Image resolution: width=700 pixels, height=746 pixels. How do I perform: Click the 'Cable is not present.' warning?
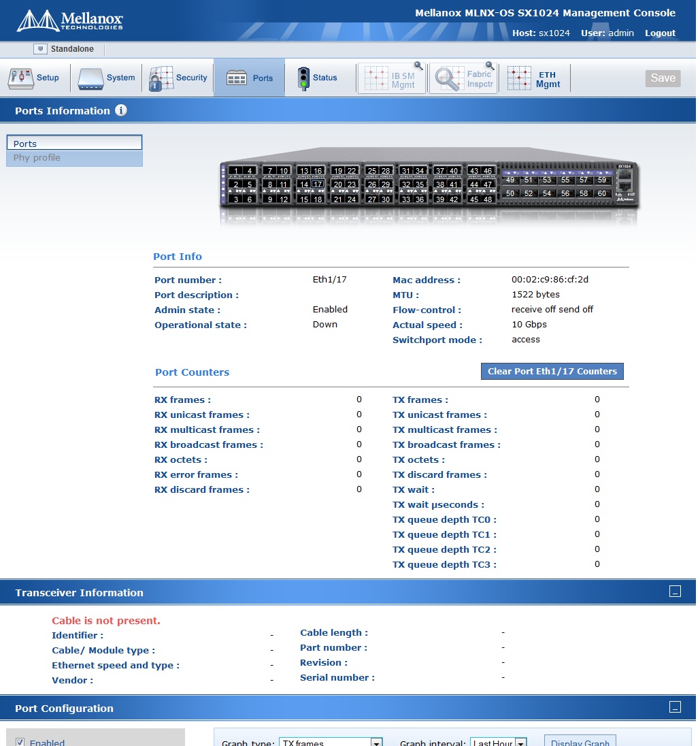(x=106, y=620)
